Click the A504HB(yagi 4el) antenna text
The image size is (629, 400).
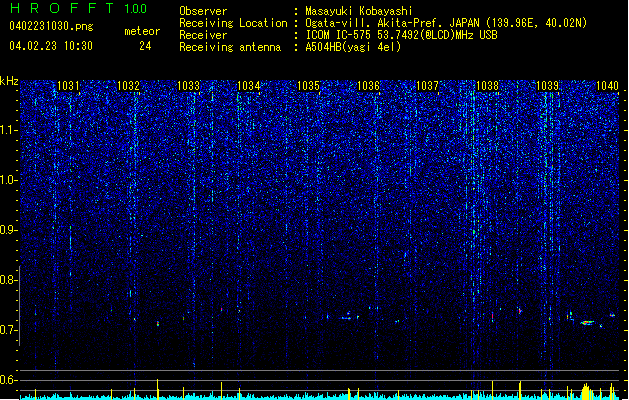(x=353, y=47)
